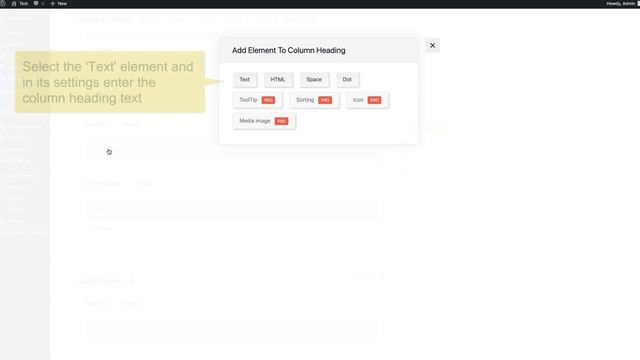This screenshot has width=640, height=360.
Task: Add the Media image PRO element
Action: [264, 121]
